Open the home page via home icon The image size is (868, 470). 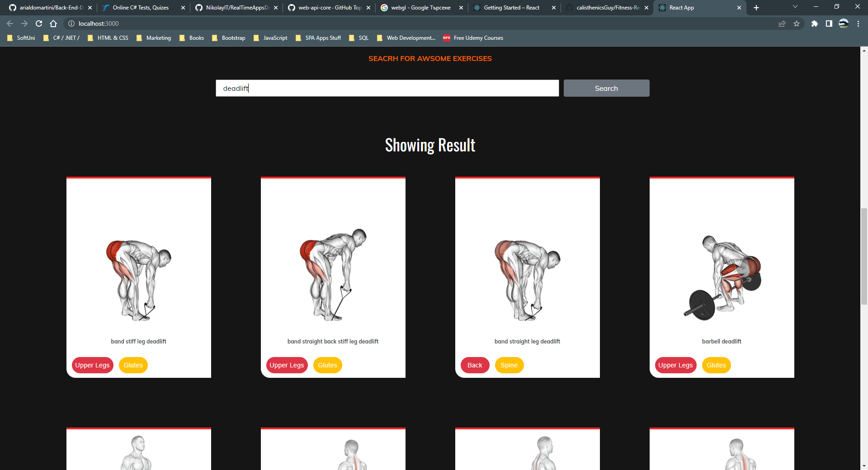tap(53, 23)
